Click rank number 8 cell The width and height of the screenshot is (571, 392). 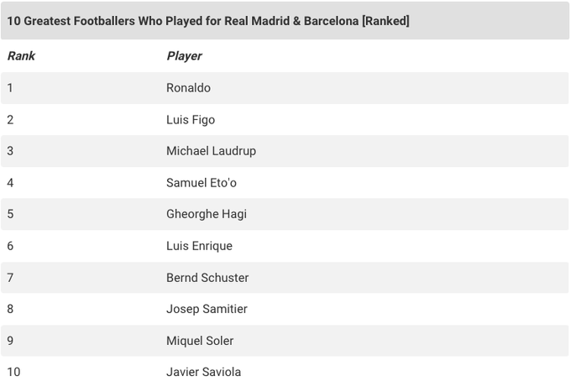tap(10, 309)
